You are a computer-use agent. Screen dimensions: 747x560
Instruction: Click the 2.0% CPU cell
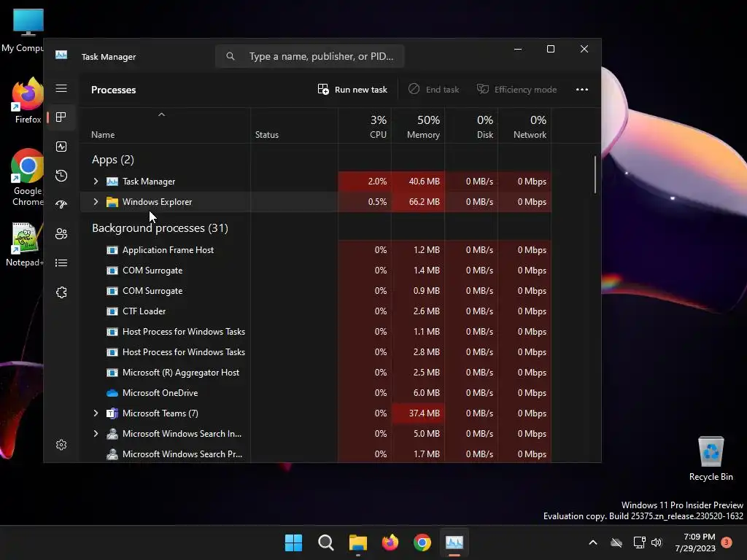point(365,182)
